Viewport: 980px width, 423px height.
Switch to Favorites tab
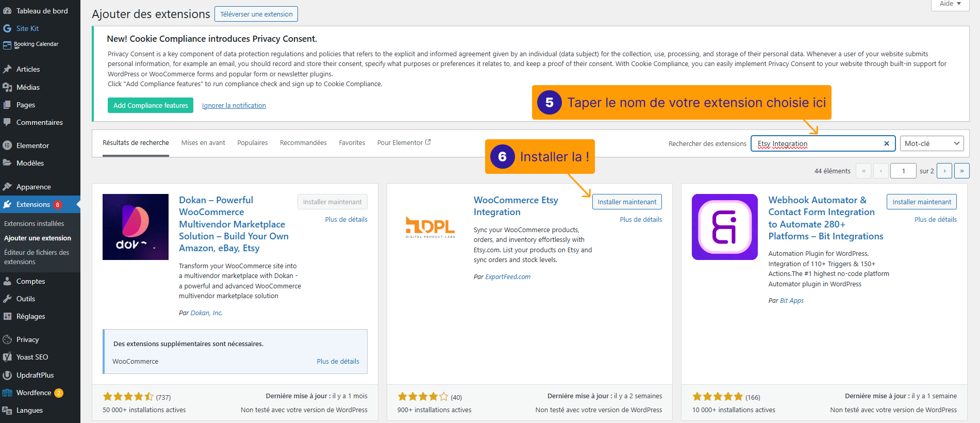tap(352, 143)
